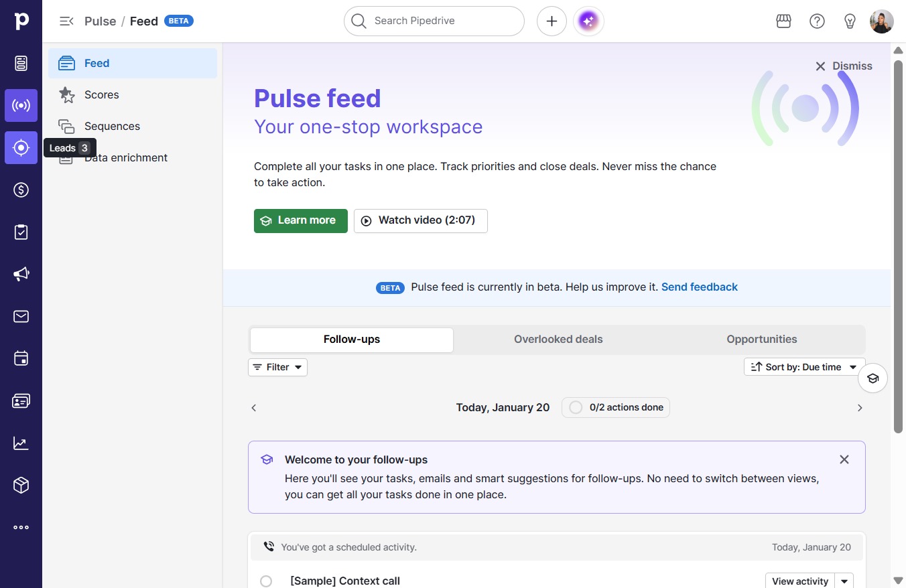Click the plus quick-add button
The height and width of the screenshot is (588, 906).
pos(552,21)
